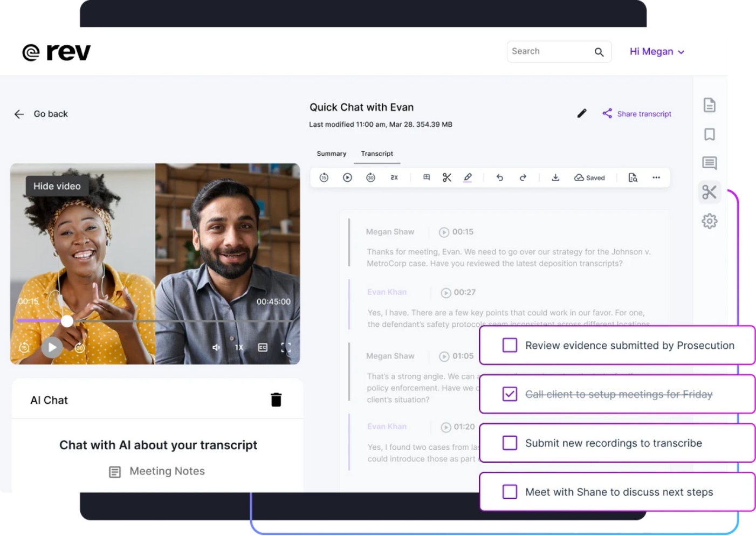Mute the video volume
This screenshot has width=756, height=536.
click(216, 348)
